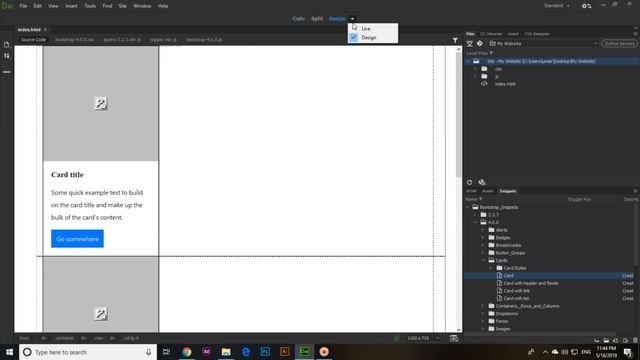The image size is (640, 360).
Task: Expand the Badges snippets folder
Action: coord(483,238)
